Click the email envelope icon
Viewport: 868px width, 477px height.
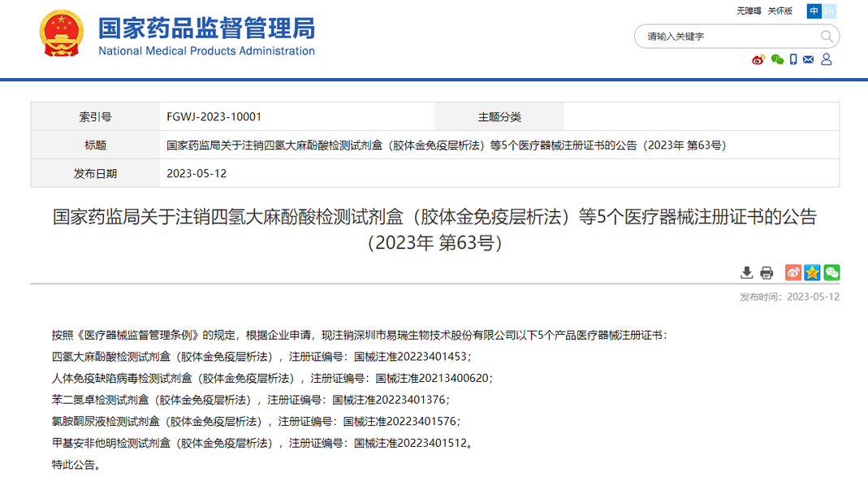click(x=809, y=59)
